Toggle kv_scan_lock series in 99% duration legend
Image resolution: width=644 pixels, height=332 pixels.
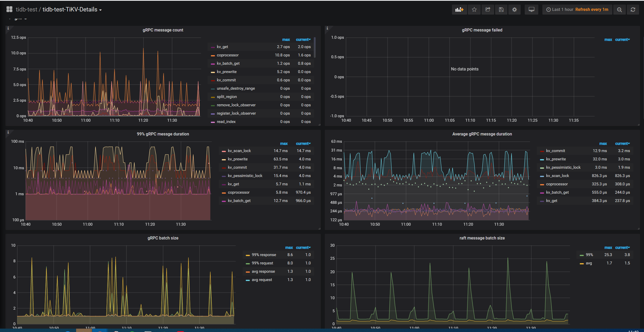[239, 151]
